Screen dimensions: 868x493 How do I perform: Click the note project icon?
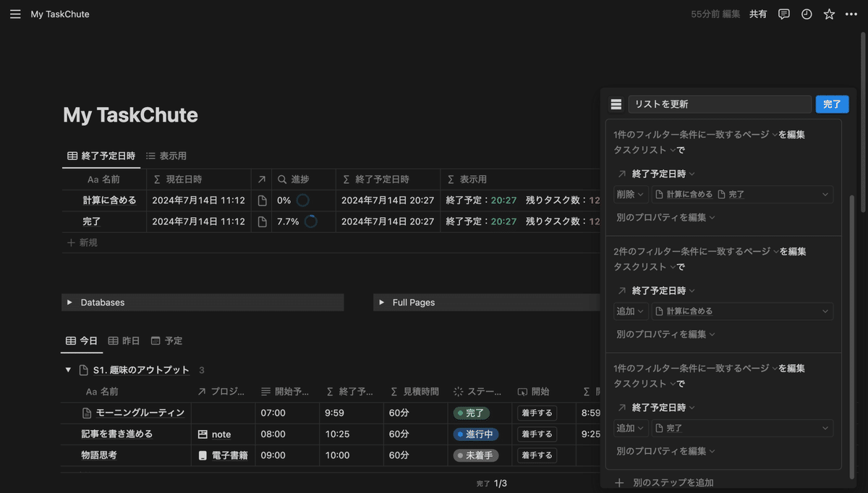point(203,434)
